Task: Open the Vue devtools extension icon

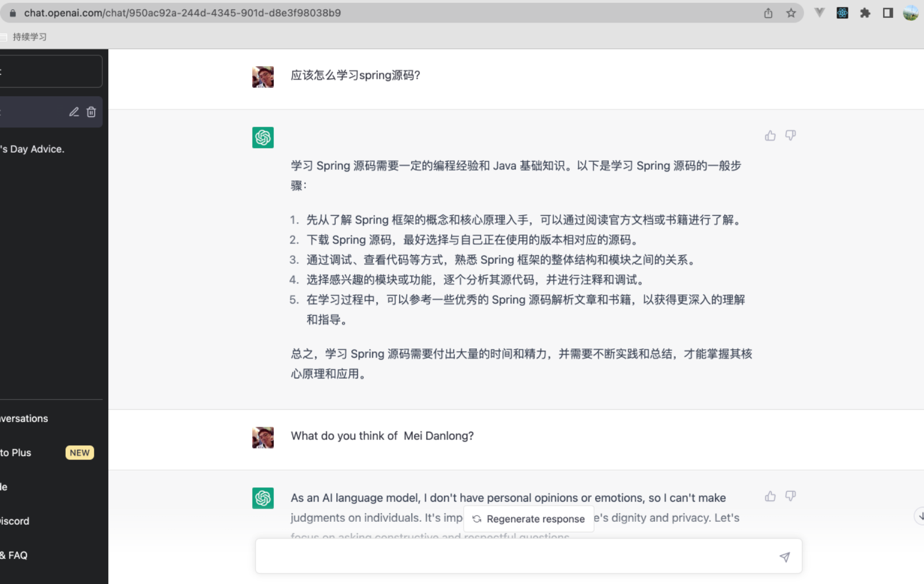Action: 819,13
